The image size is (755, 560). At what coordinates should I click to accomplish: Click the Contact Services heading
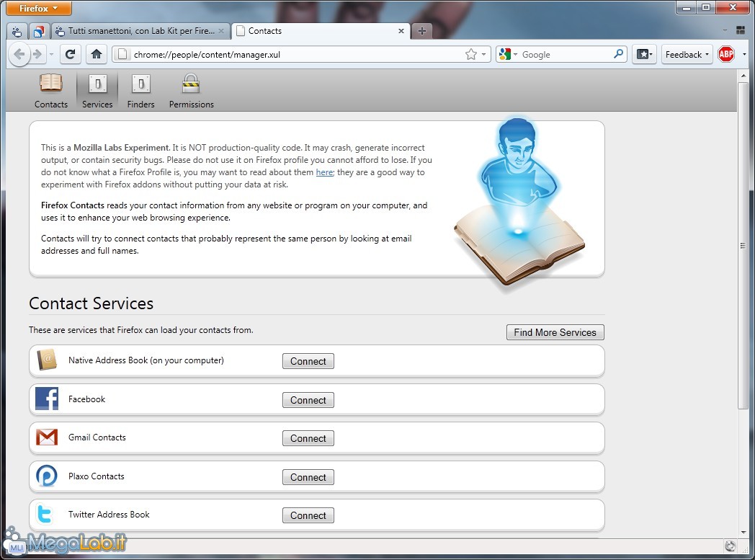pos(91,303)
